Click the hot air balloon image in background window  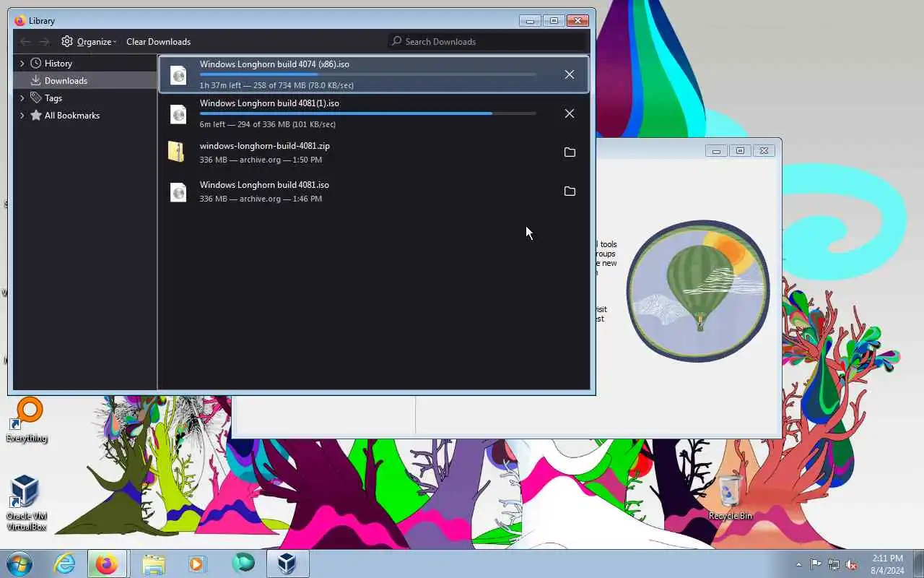(698, 291)
